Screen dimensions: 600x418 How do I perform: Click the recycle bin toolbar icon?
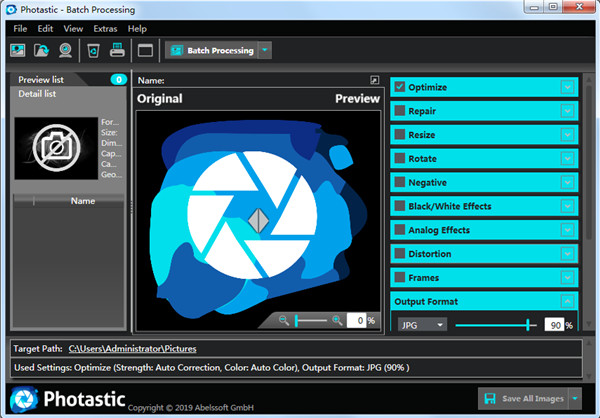pyautogui.click(x=93, y=50)
